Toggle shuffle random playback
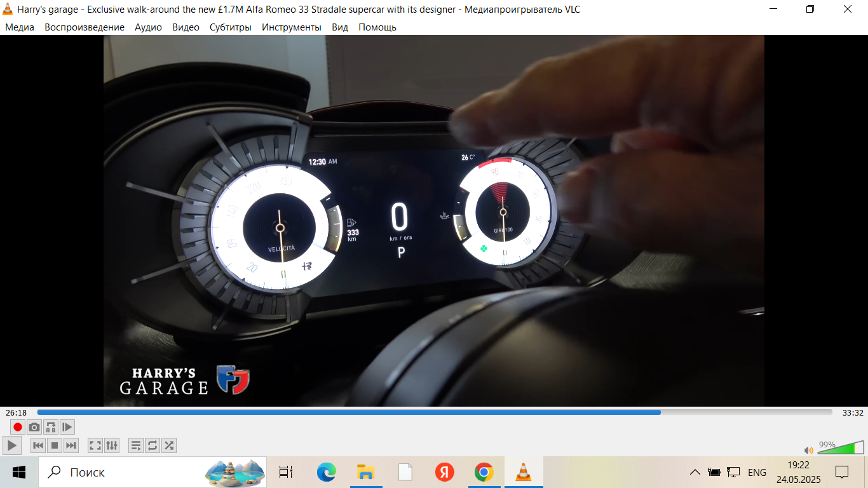 point(169,445)
